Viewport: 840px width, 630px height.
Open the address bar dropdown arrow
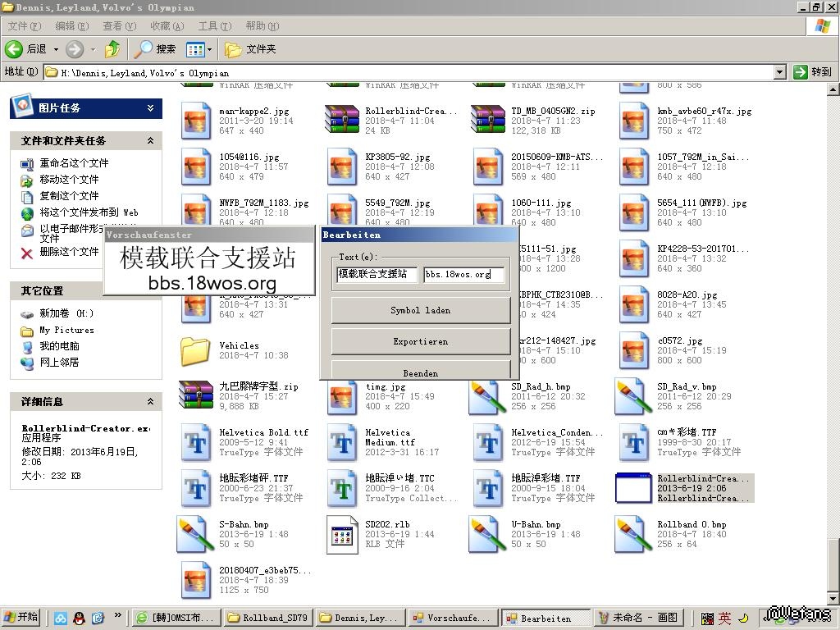pos(779,72)
